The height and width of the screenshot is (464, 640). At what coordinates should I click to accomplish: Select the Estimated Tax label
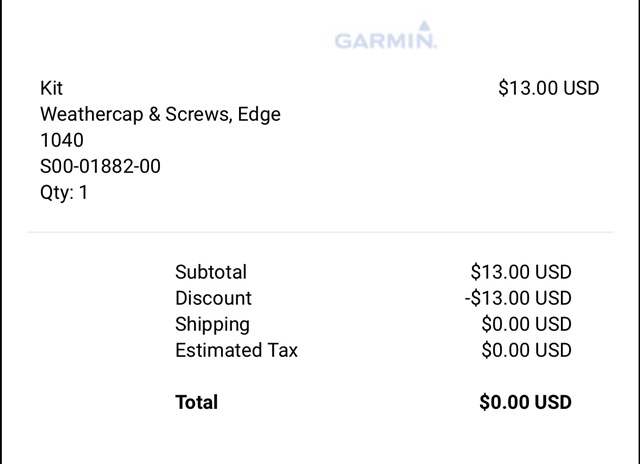coord(237,351)
